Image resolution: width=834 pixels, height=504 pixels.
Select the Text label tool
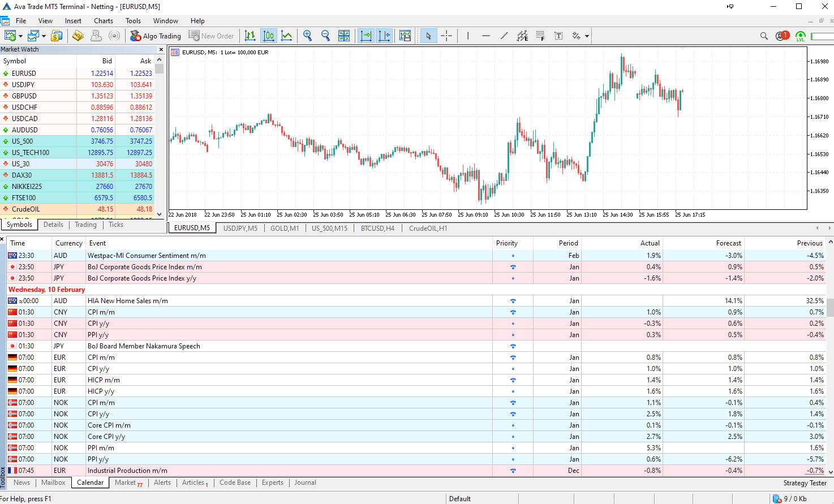(558, 35)
